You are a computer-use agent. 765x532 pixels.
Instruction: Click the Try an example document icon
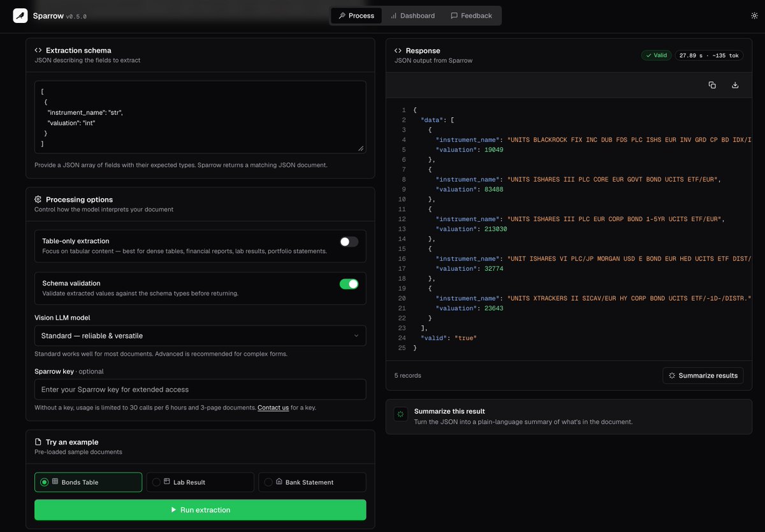tap(38, 442)
